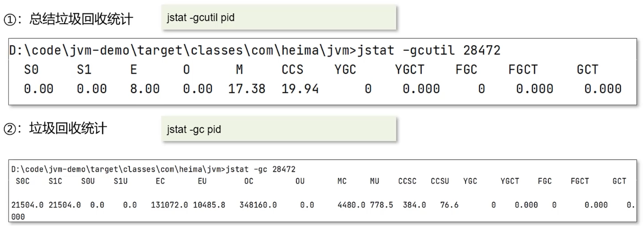Click the circled number two marker

pos(10,129)
